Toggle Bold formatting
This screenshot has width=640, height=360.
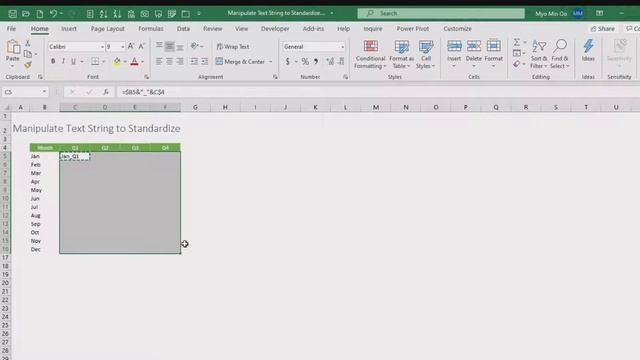click(x=53, y=62)
